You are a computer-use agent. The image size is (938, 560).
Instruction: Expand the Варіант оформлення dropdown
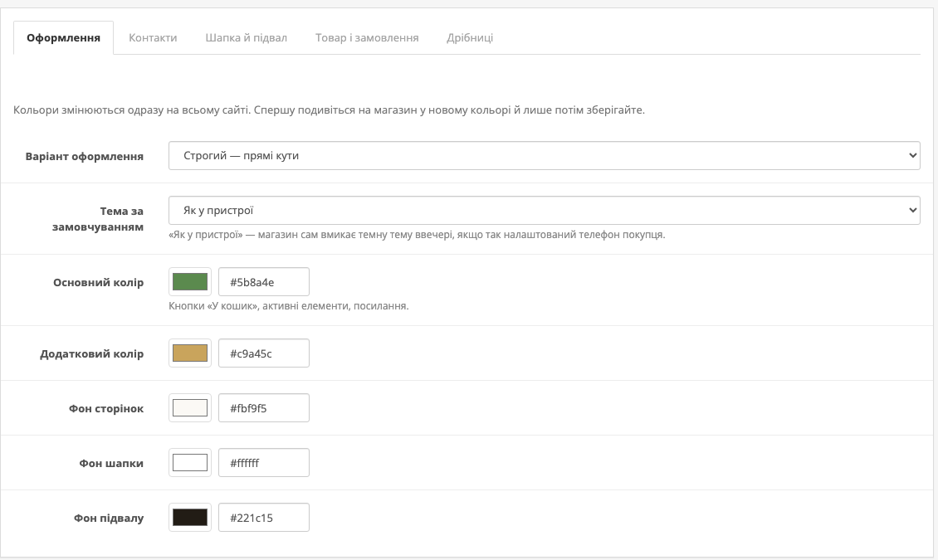[x=544, y=155]
